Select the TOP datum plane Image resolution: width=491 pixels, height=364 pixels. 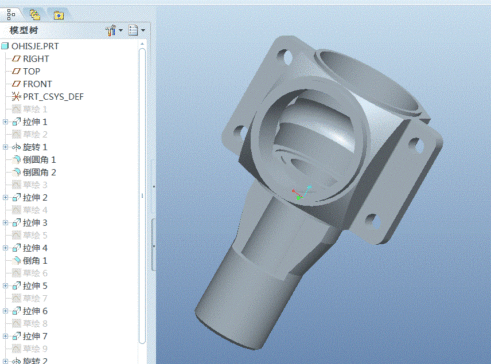[32, 71]
